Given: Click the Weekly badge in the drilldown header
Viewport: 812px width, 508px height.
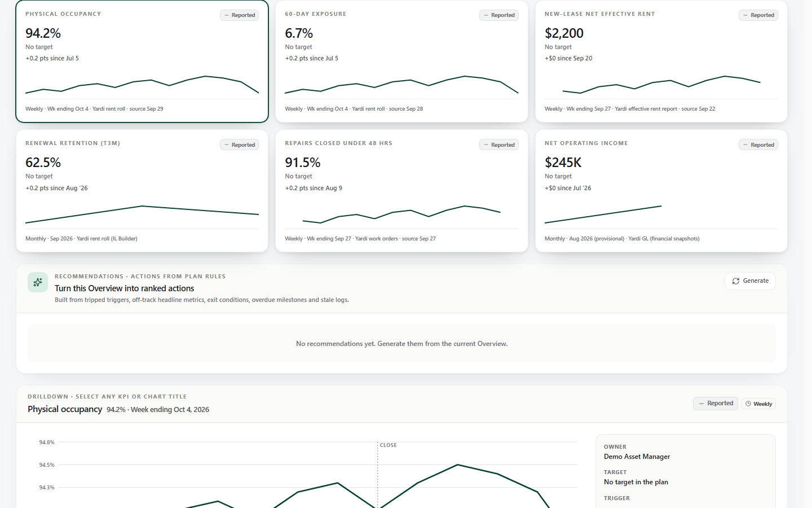Looking at the screenshot, I should 758,404.
